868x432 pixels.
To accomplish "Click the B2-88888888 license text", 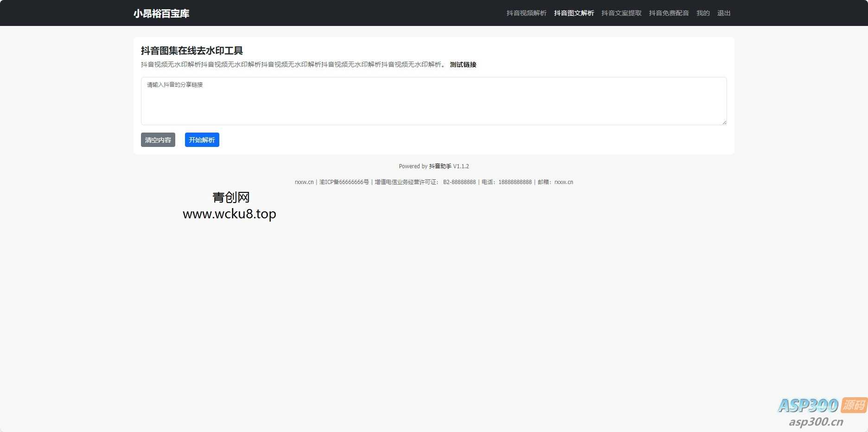I will pos(459,182).
